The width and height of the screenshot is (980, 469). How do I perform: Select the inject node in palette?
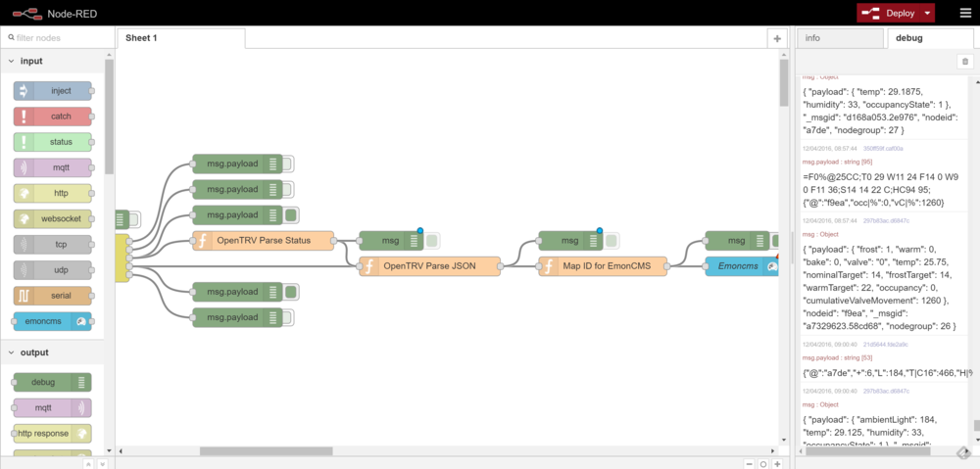pyautogui.click(x=53, y=91)
